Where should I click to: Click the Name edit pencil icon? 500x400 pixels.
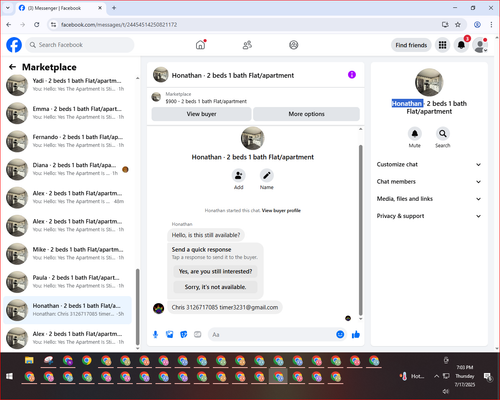pyautogui.click(x=267, y=175)
